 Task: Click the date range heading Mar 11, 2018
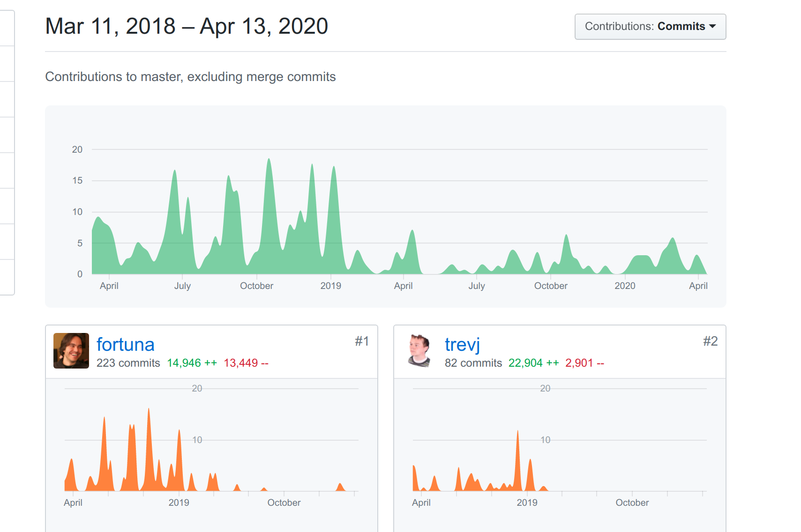pyautogui.click(x=110, y=26)
